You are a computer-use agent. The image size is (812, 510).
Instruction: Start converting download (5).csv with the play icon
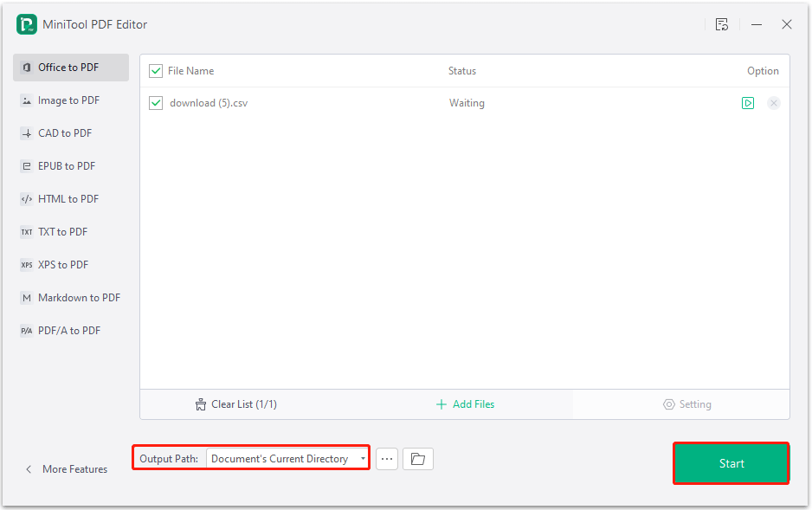point(748,103)
